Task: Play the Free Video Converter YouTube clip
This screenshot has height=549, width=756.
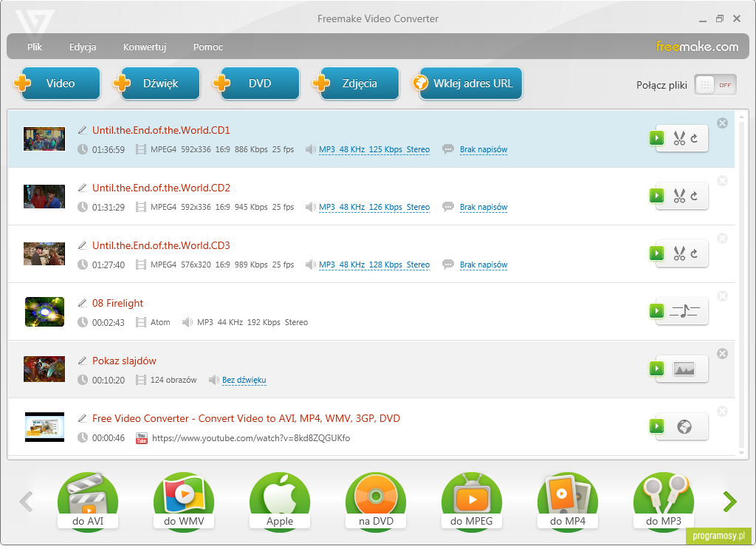Action: pyautogui.click(x=656, y=426)
